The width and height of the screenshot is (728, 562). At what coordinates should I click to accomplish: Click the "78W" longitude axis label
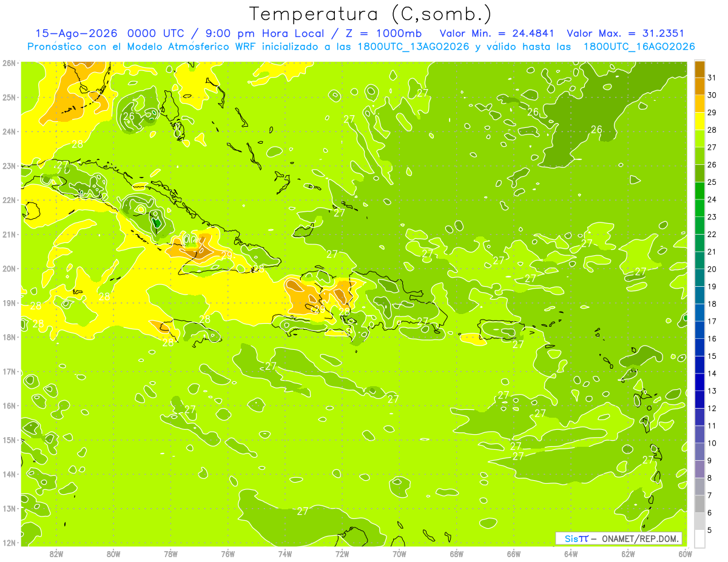pyautogui.click(x=170, y=554)
